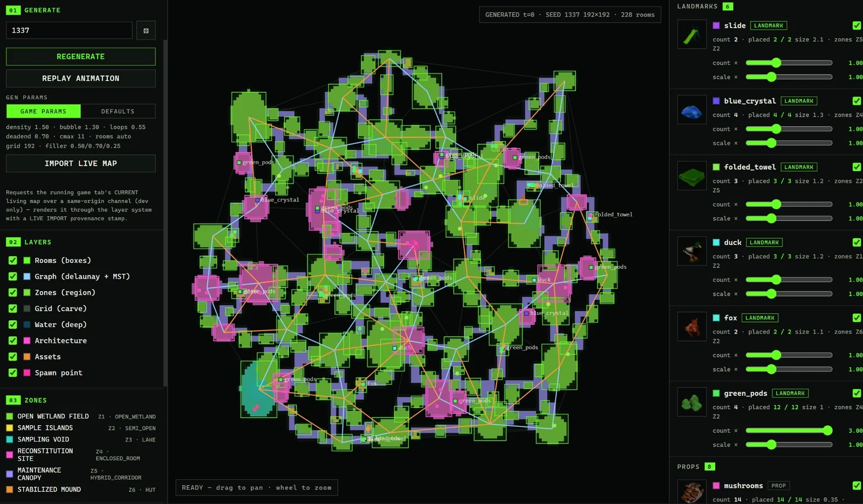Toggle the green_pods landmark checkbox
This screenshot has height=504, width=863.
pos(857,393)
